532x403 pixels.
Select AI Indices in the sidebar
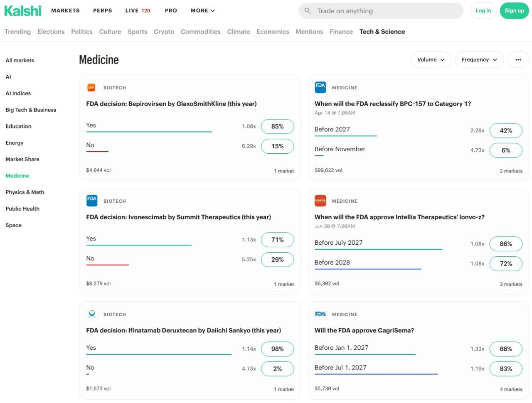pos(18,93)
